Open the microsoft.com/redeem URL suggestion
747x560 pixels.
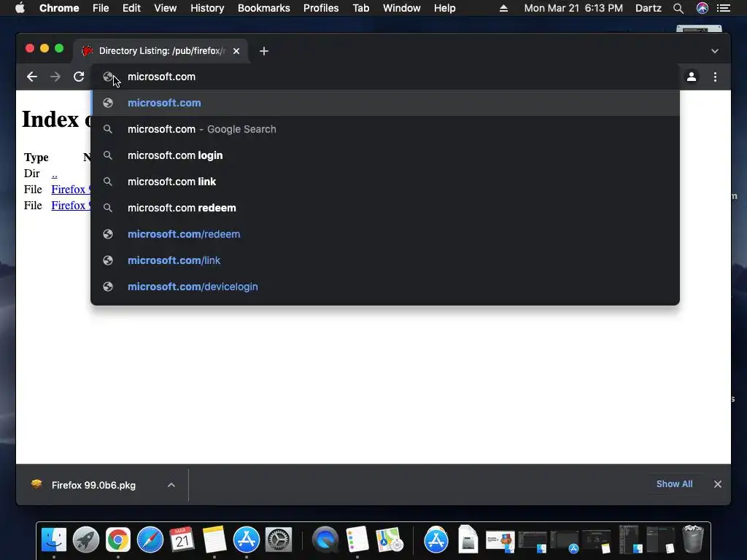pyautogui.click(x=385, y=234)
